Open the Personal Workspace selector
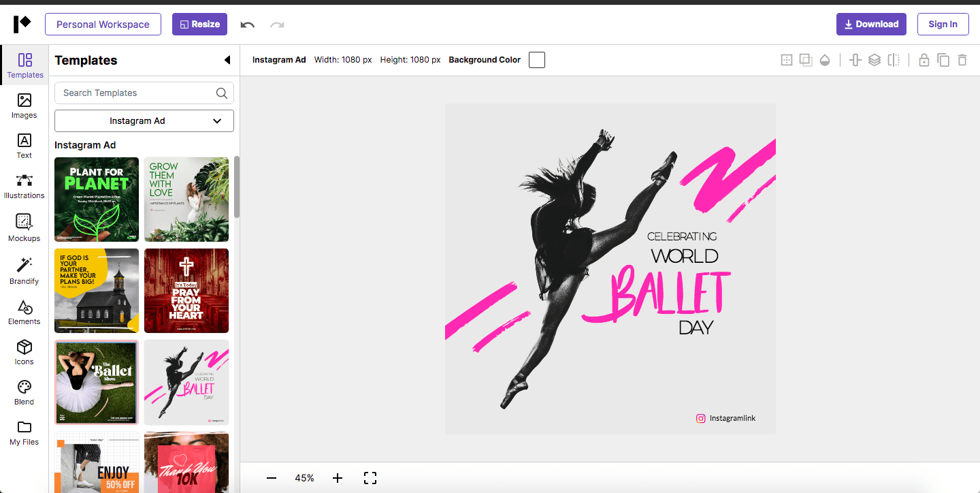Image resolution: width=980 pixels, height=493 pixels. click(103, 25)
